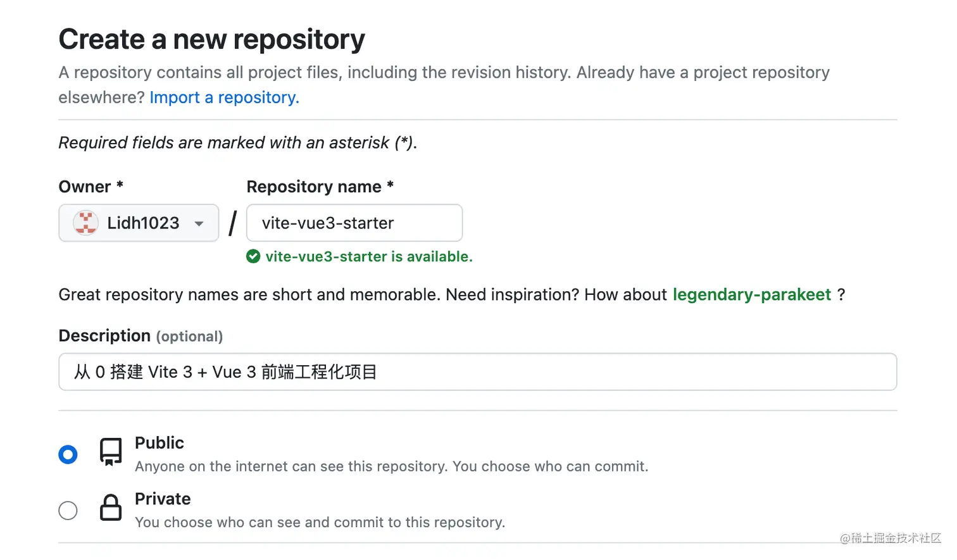The image size is (957, 560).
Task: Select the Public visibility radio button
Action: click(x=68, y=454)
